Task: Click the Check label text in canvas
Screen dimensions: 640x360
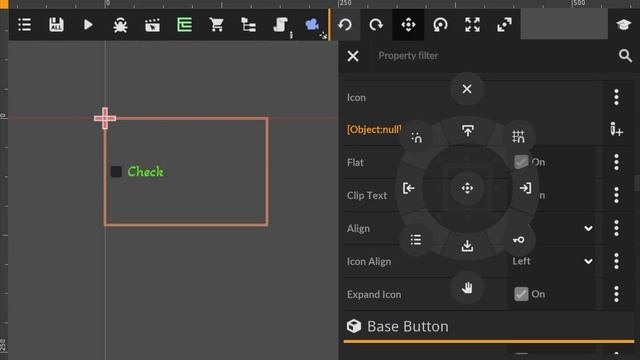Action: coord(145,171)
